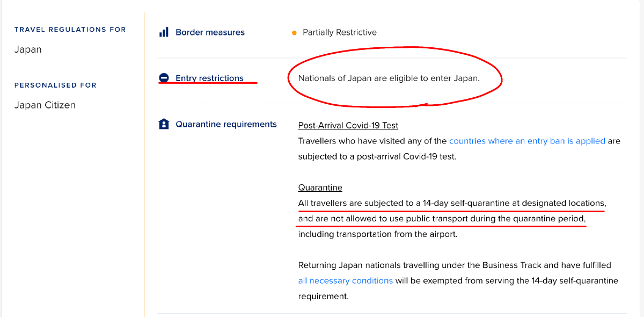The height and width of the screenshot is (317, 644).
Task: Click the 'TRAVEL REGULATIONS FOR' label
Action: coord(70,30)
